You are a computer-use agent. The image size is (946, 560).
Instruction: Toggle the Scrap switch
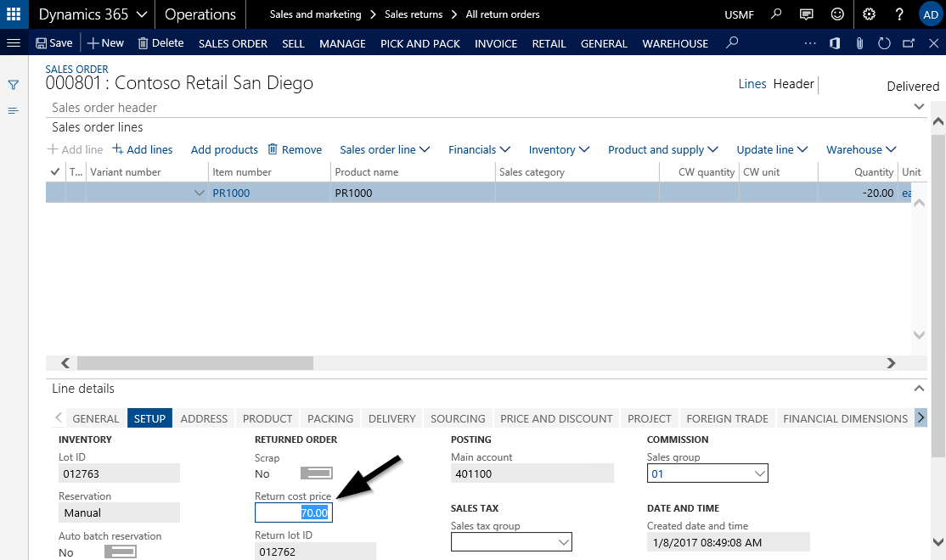click(x=316, y=473)
